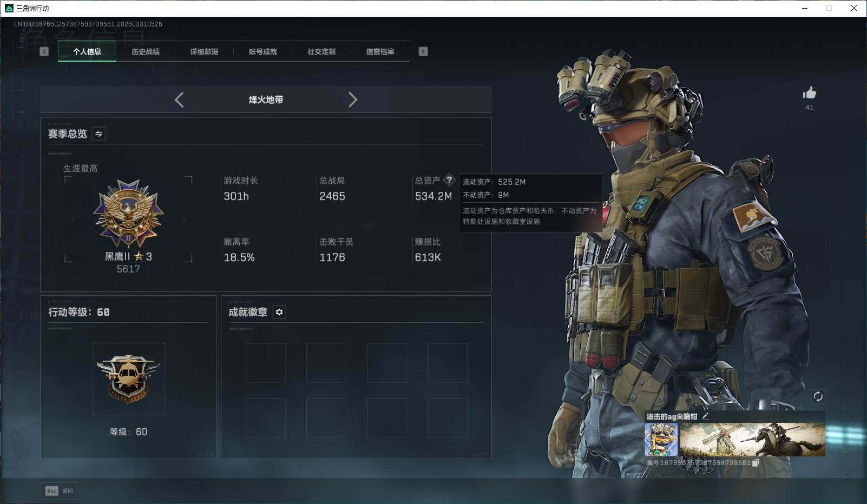The width and height of the screenshot is (867, 504).
Task: Click the 不动资产: 9M tooltip line
Action: click(486, 195)
